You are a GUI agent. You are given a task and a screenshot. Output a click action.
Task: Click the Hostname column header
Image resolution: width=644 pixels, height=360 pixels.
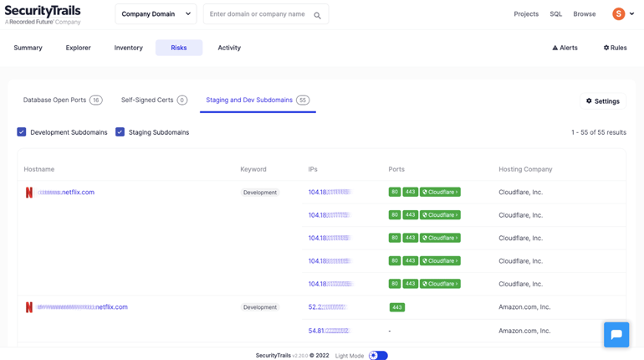[39, 169]
